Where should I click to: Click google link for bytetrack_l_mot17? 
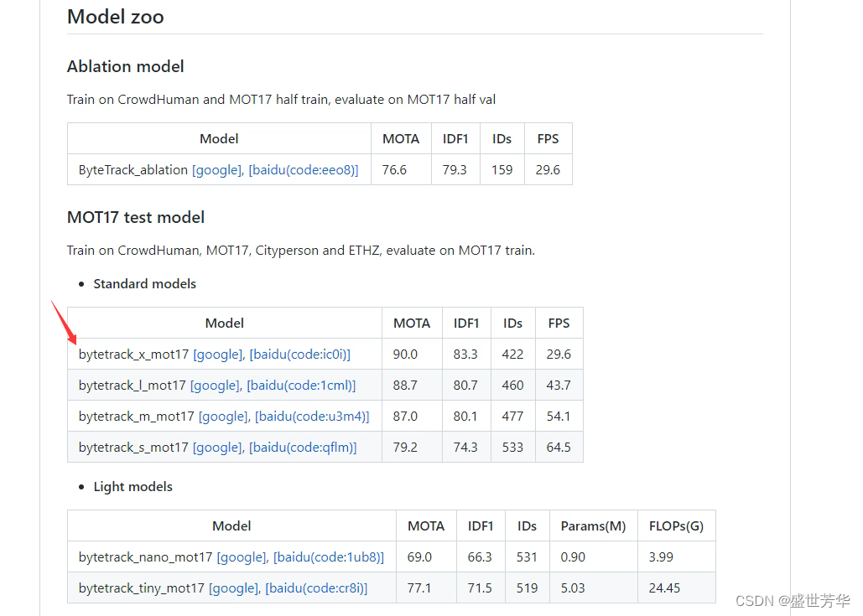pos(215,386)
